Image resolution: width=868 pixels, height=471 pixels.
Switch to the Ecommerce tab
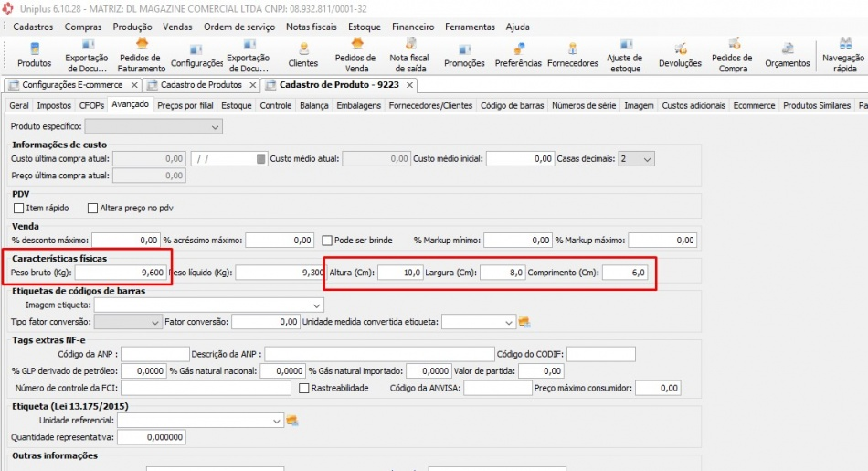click(x=754, y=105)
